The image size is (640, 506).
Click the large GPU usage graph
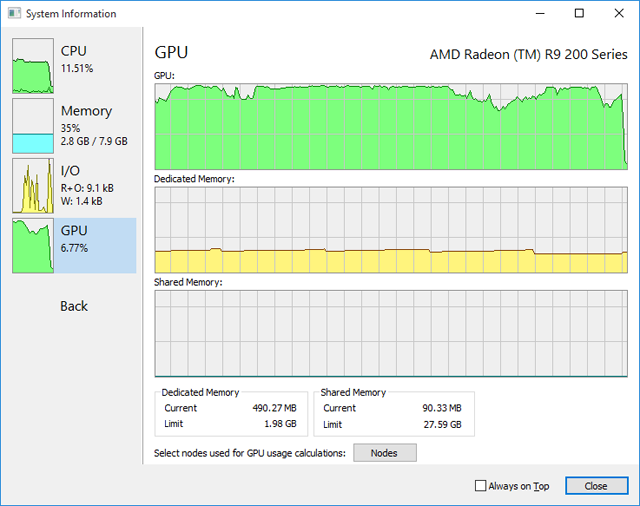point(391,126)
